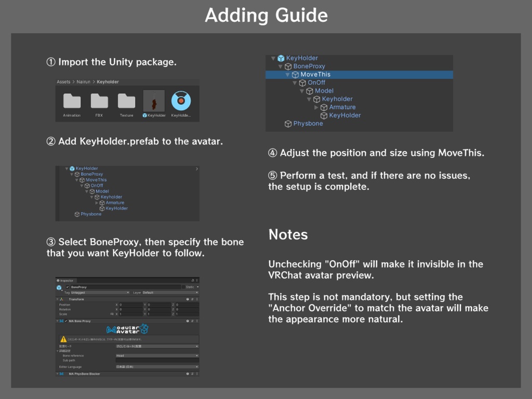Image resolution: width=532 pixels, height=399 pixels.
Task: Open the Bone reference dropdown
Action: (x=156, y=355)
